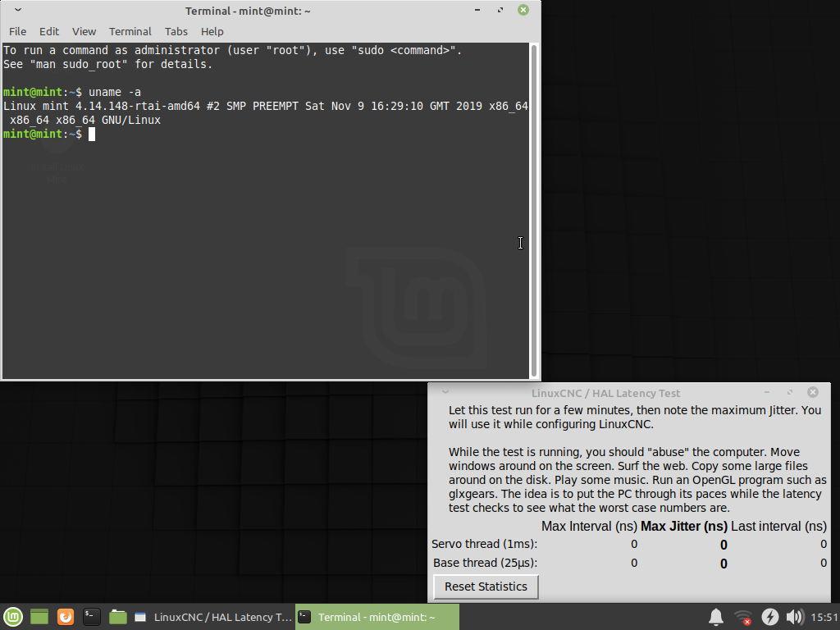Image resolution: width=840 pixels, height=630 pixels.
Task: Switch to Terminal - mint@mint taskbar entry
Action: tap(377, 617)
